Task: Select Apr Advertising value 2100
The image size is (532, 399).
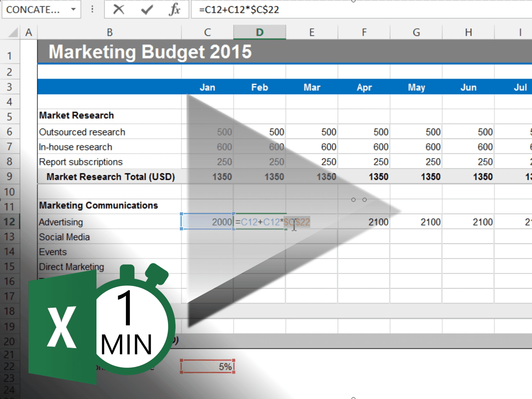Action: coord(364,222)
